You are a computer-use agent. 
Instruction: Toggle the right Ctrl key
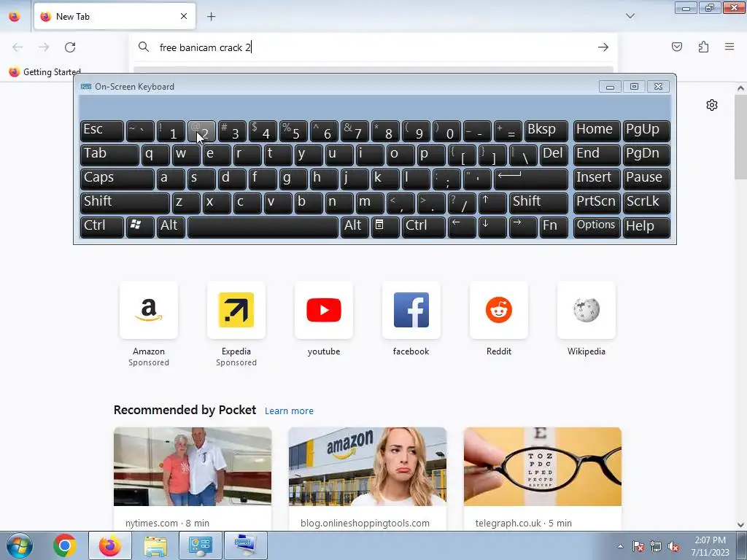click(424, 227)
